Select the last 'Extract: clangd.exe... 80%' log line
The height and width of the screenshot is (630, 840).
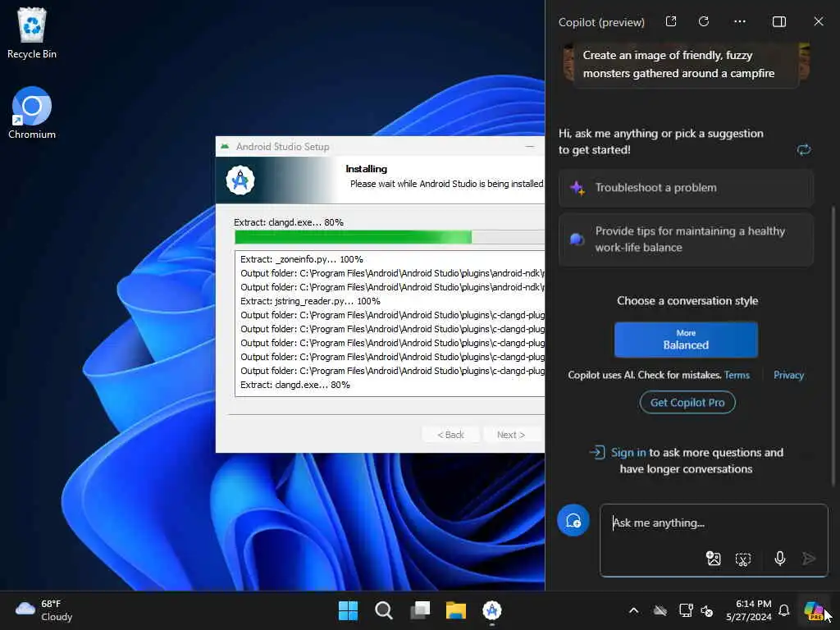(x=295, y=385)
